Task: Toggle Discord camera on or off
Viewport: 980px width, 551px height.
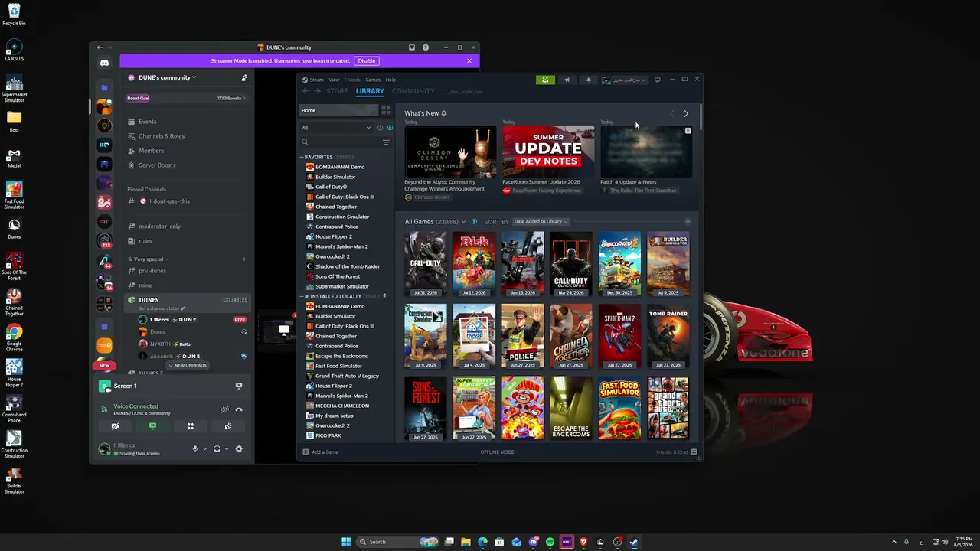Action: 115,426
